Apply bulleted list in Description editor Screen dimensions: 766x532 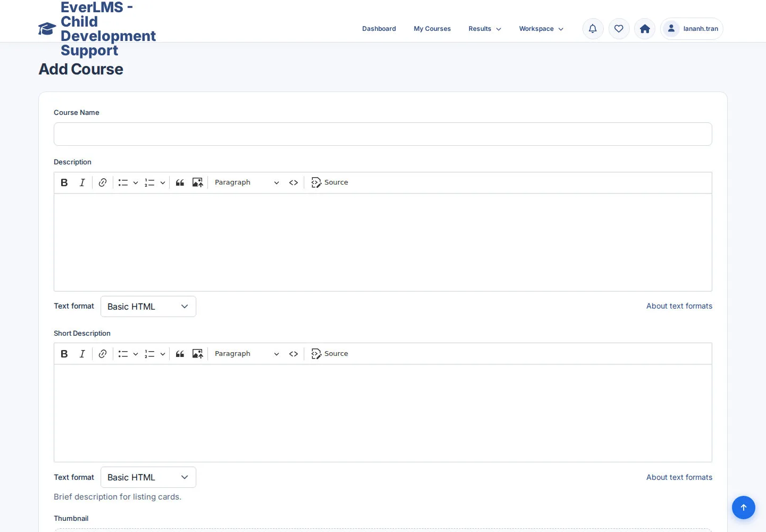[123, 182]
